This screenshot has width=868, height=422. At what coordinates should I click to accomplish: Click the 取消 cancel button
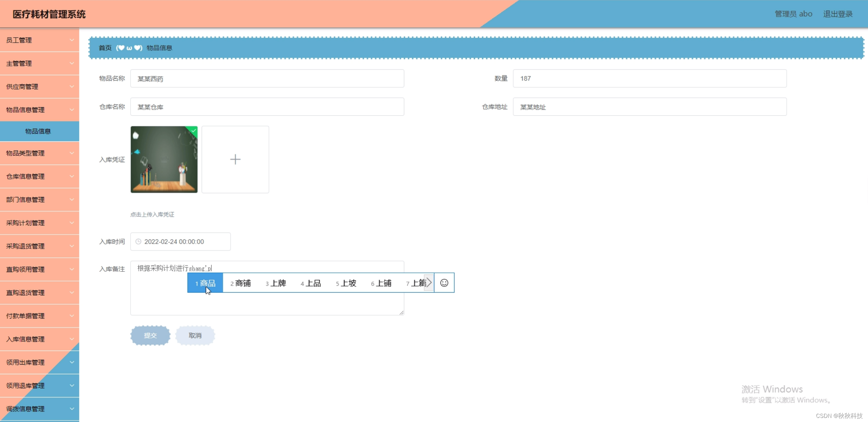195,335
